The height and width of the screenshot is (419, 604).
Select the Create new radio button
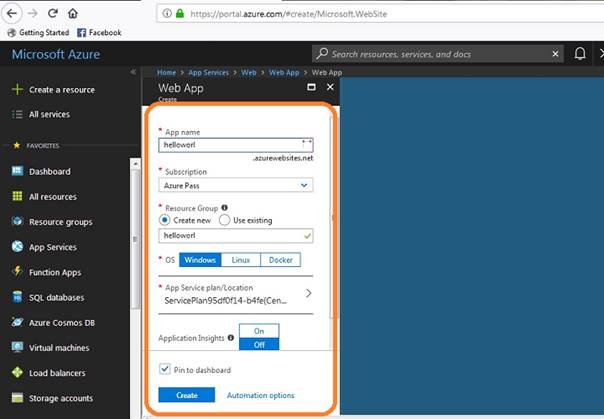164,220
